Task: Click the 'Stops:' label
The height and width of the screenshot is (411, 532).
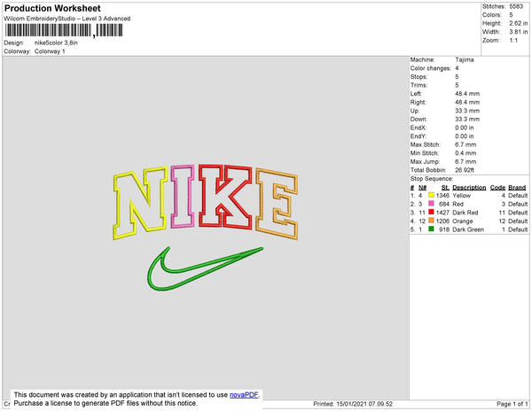Action: [x=419, y=77]
